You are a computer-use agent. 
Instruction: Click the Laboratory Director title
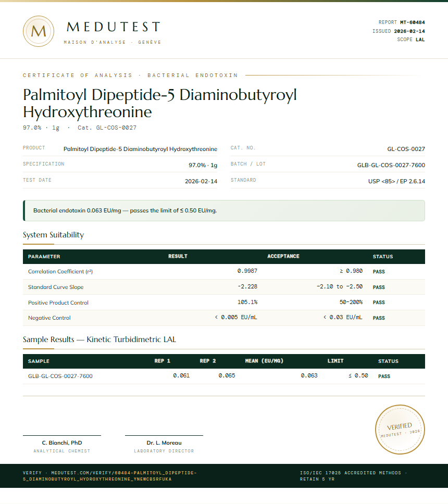(x=164, y=451)
